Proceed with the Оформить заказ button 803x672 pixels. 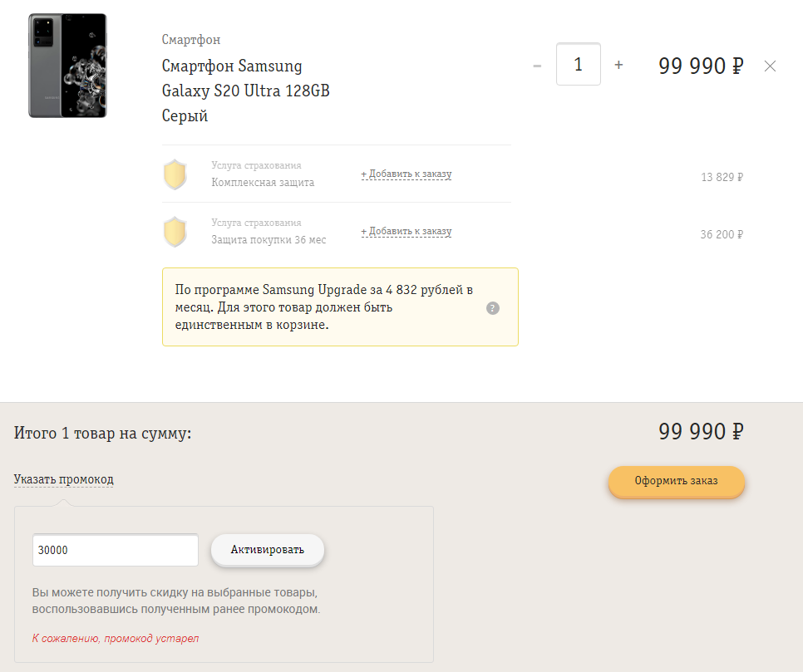tap(676, 481)
